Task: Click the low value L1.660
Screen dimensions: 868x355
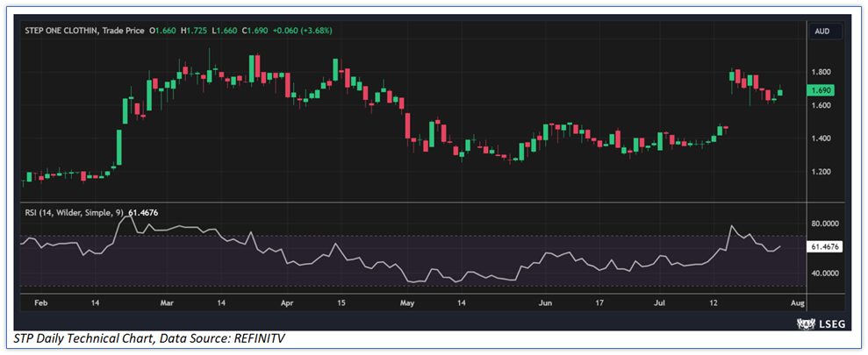Action: (x=225, y=31)
